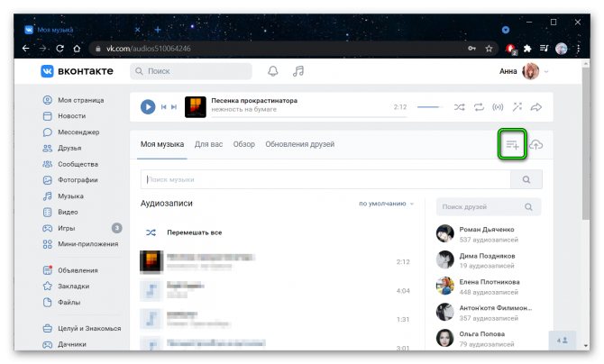The image size is (604, 364).
Task: Play the current track Песенка прокрастинатора
Action: [x=148, y=107]
